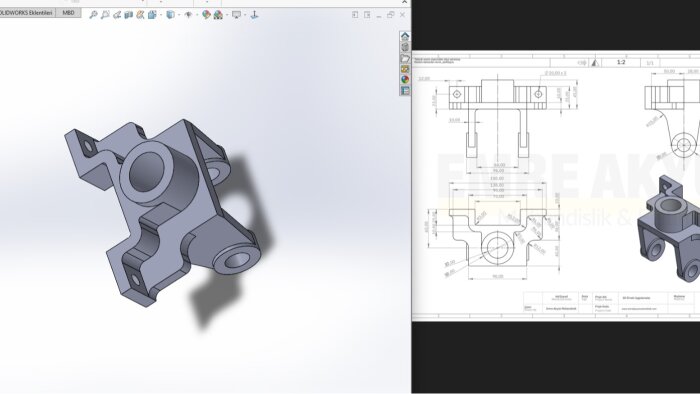This screenshot has width=700, height=394.
Task: Open the View Settings monitor icon
Action: pyautogui.click(x=237, y=15)
